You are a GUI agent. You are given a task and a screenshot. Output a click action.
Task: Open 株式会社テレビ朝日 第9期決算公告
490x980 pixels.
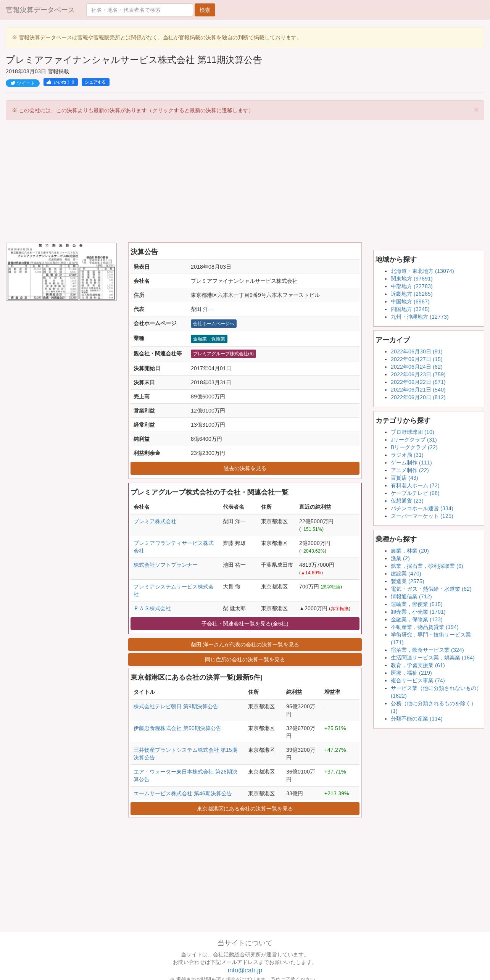tap(176, 706)
